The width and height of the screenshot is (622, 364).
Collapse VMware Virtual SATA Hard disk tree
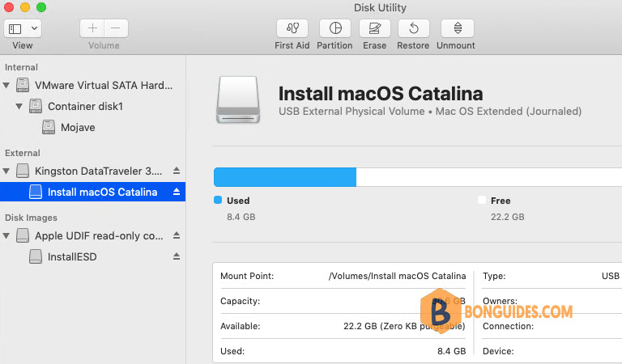pyautogui.click(x=6, y=85)
